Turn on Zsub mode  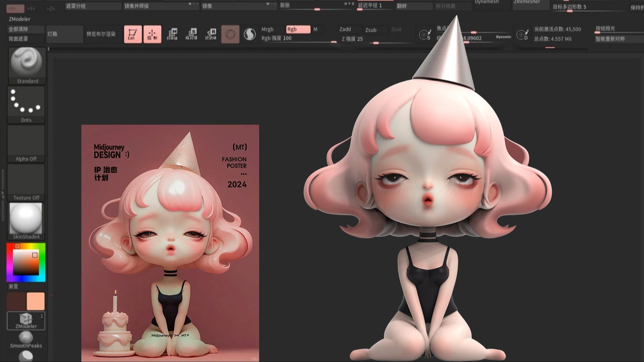tap(371, 30)
